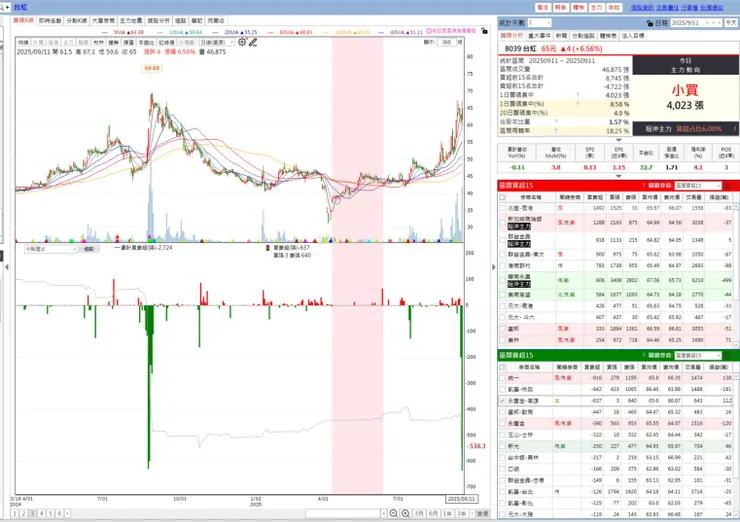Open the 統計天數 dropdown
The image size is (740, 522).
click(539, 23)
